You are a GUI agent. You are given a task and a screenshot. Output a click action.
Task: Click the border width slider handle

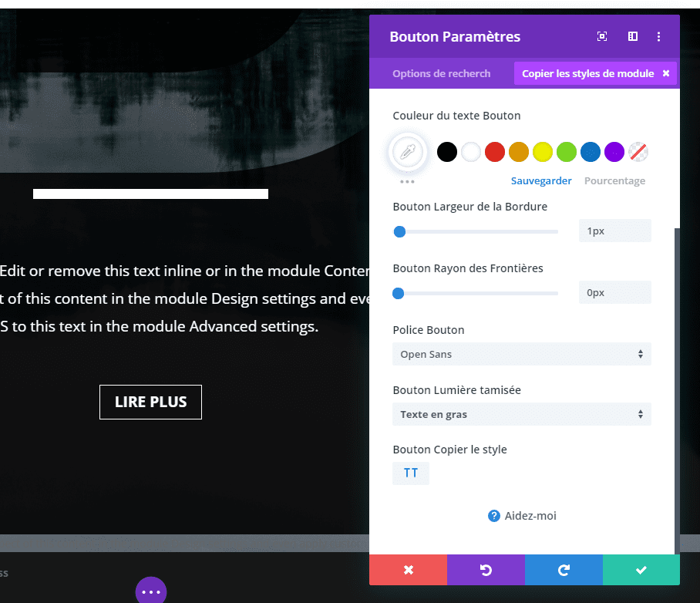click(399, 231)
